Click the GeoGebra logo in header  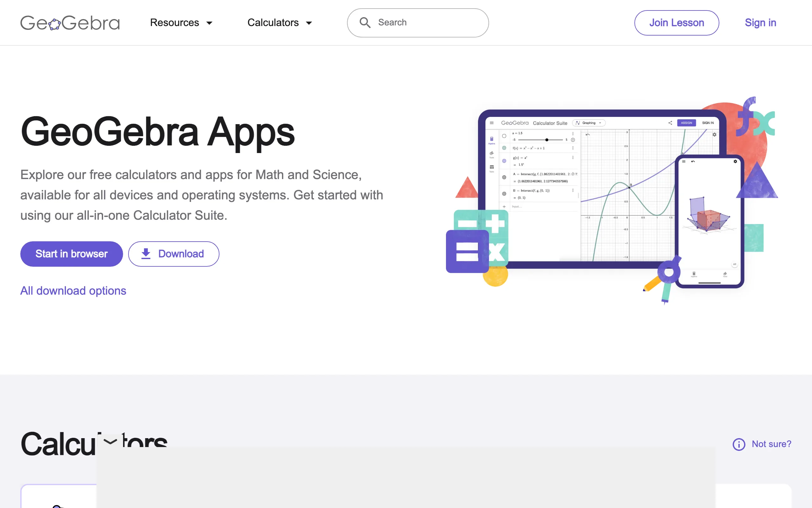pos(70,23)
